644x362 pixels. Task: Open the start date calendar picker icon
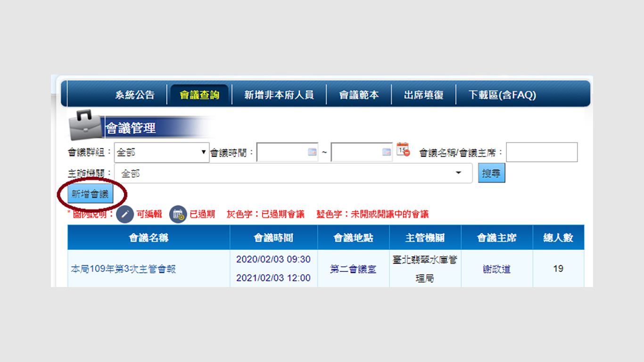tap(312, 152)
